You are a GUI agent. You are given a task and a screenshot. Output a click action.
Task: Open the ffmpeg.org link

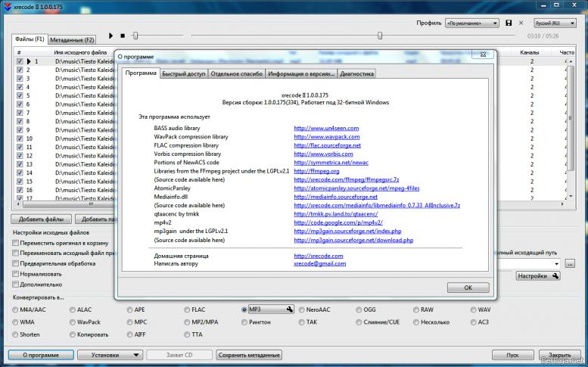[x=316, y=171]
